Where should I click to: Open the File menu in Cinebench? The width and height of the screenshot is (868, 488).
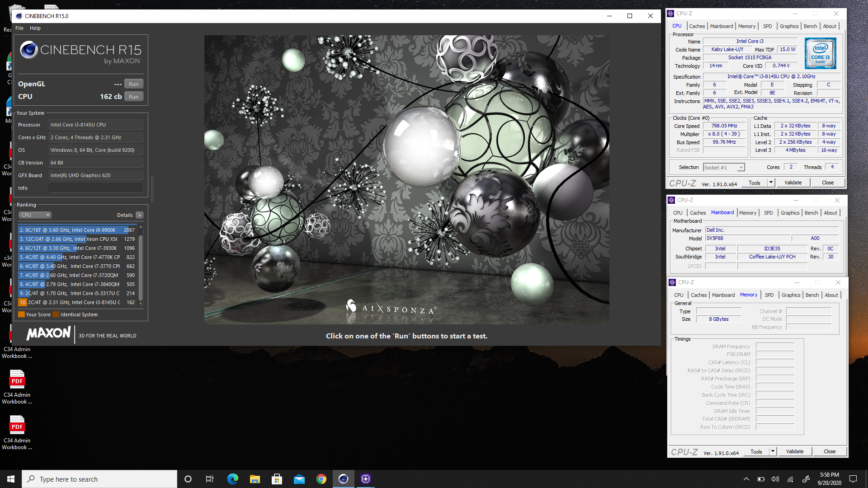click(19, 28)
